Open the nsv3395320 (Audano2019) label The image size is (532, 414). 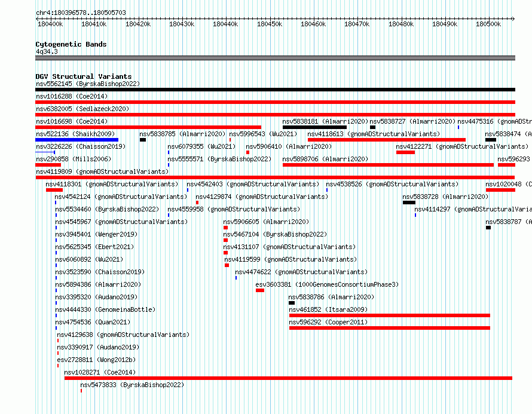point(96,297)
